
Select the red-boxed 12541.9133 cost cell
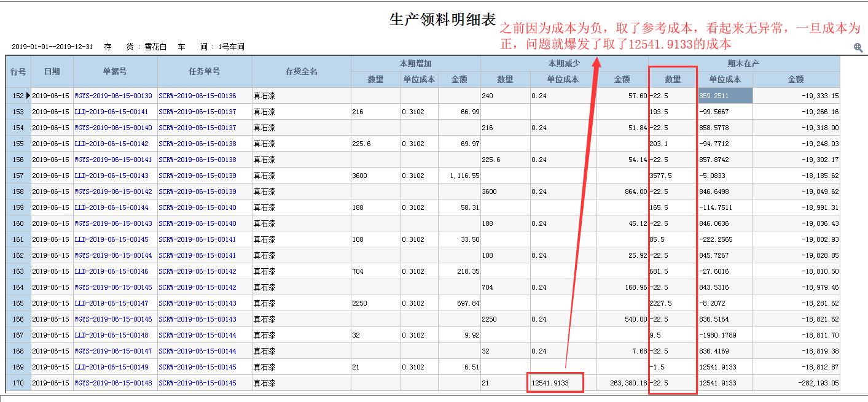tap(554, 382)
